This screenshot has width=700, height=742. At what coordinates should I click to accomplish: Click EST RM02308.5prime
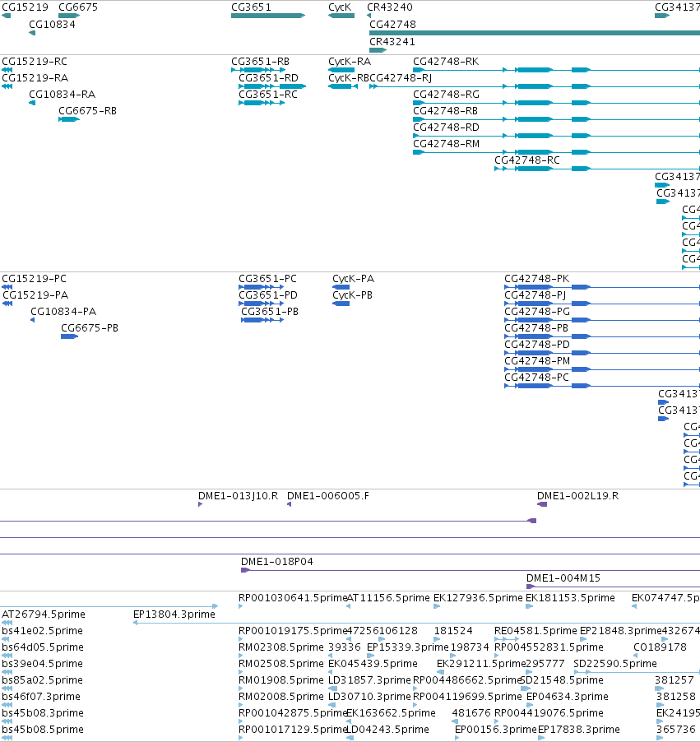(x=281, y=647)
